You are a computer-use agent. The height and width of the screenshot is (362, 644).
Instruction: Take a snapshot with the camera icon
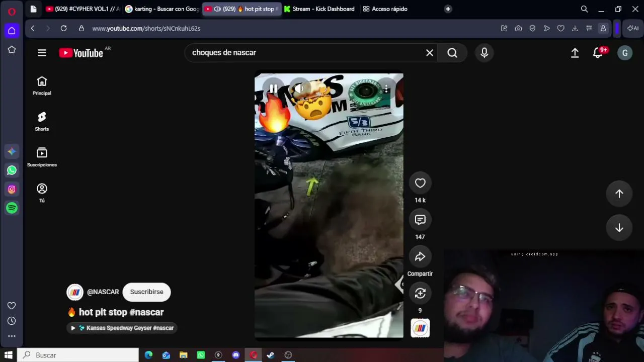click(518, 29)
